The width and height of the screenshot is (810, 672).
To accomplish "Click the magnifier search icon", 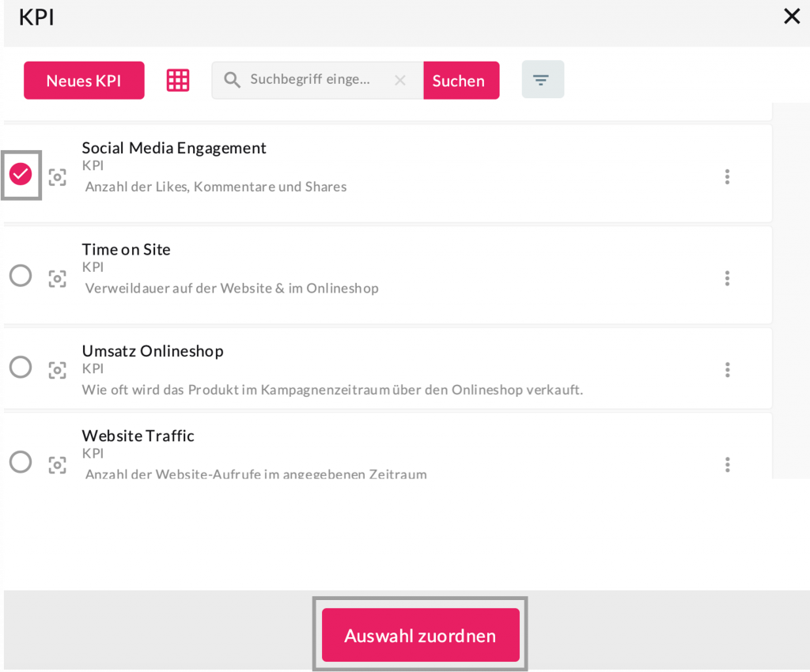I will 232,80.
